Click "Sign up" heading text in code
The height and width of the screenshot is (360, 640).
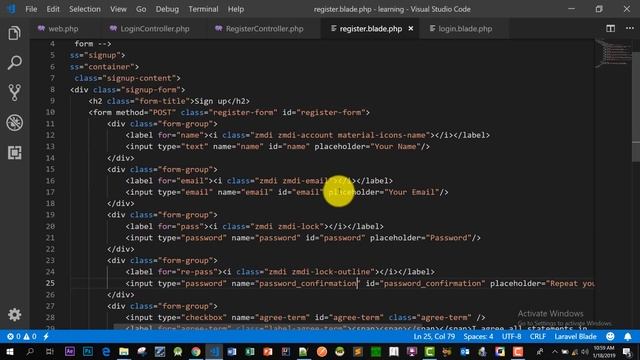tap(211, 101)
